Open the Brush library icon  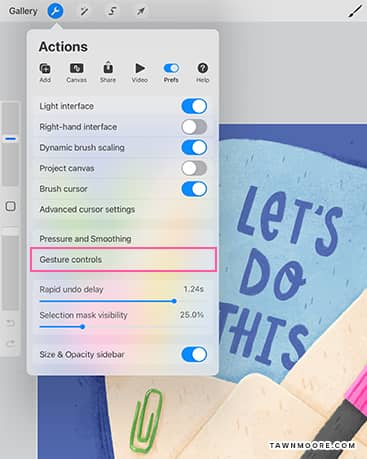pos(355,11)
